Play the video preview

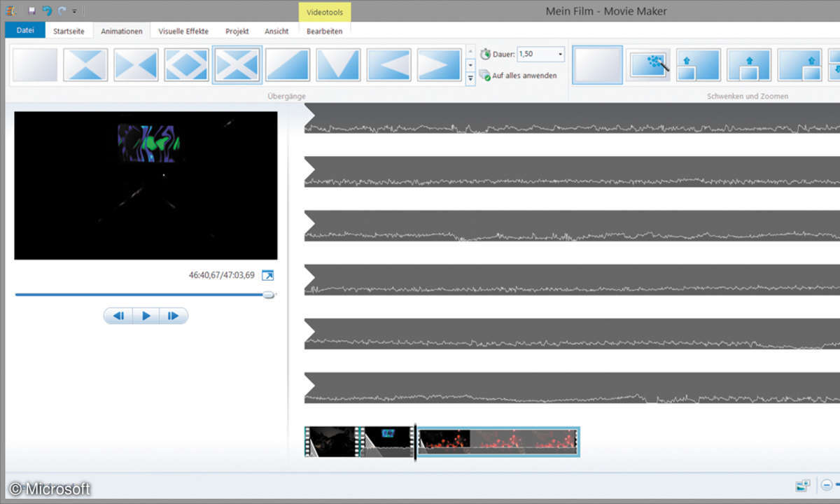[146, 316]
